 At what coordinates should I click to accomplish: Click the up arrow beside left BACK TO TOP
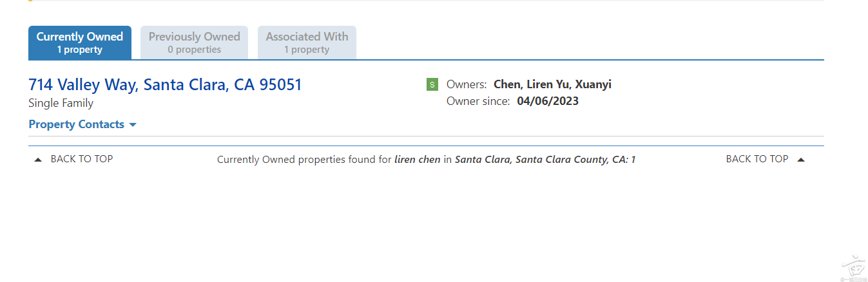(38, 160)
